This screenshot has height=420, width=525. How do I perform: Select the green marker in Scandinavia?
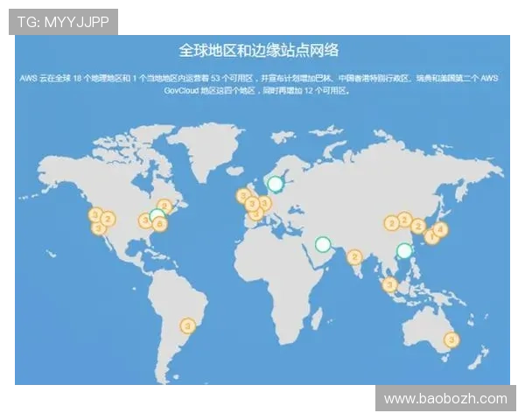(x=276, y=184)
